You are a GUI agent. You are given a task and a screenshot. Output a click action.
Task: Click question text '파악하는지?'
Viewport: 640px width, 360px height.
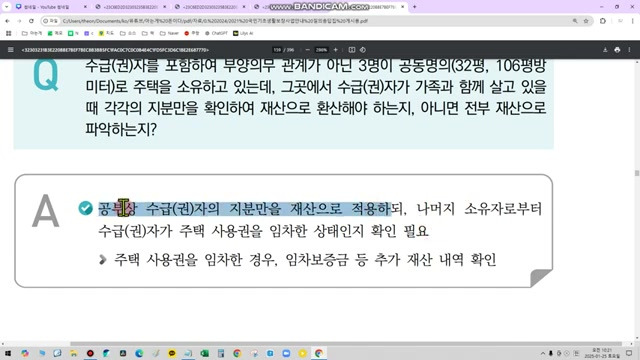click(121, 129)
